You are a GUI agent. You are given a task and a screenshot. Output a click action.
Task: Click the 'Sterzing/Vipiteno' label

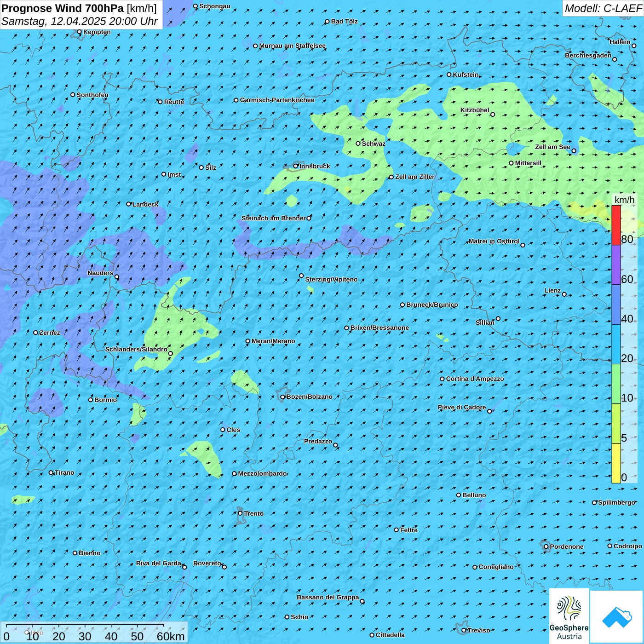(x=331, y=279)
